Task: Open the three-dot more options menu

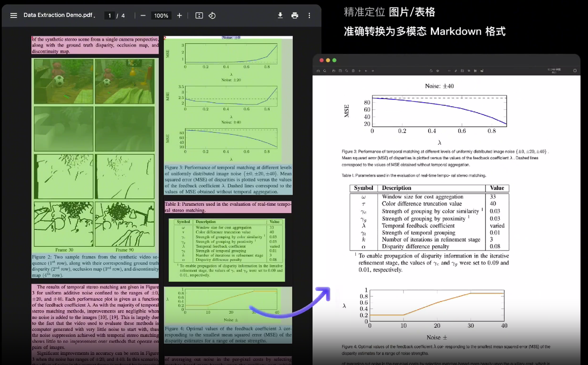Action: [309, 15]
